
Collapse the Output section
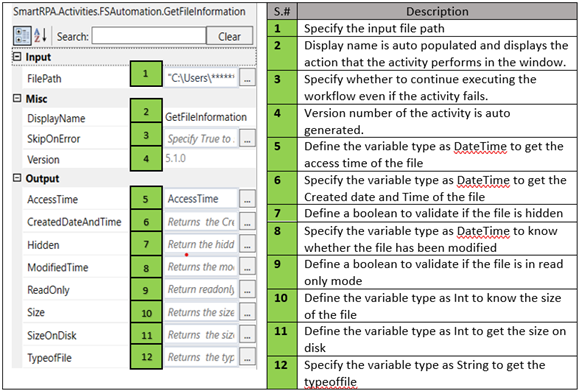(x=17, y=178)
